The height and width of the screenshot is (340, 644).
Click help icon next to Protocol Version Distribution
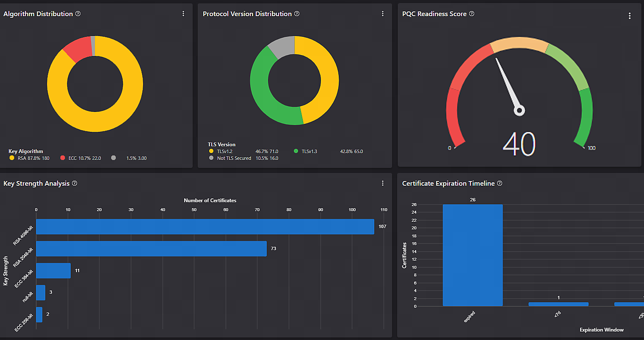click(297, 14)
